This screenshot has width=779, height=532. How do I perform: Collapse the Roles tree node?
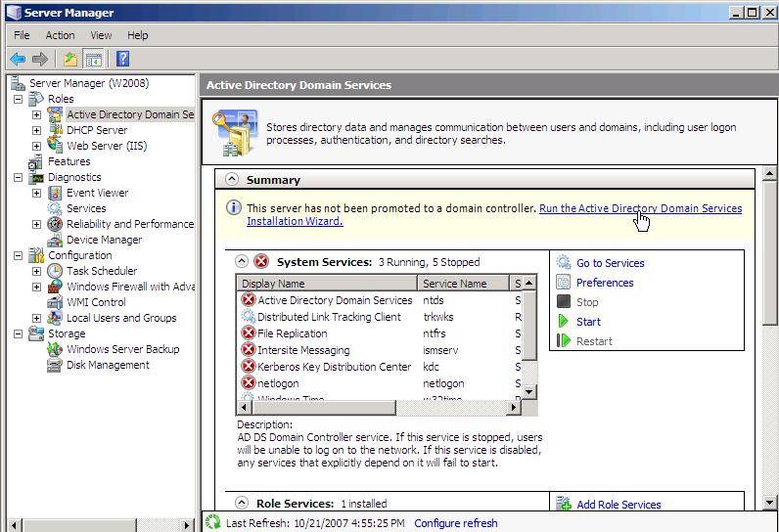18,99
